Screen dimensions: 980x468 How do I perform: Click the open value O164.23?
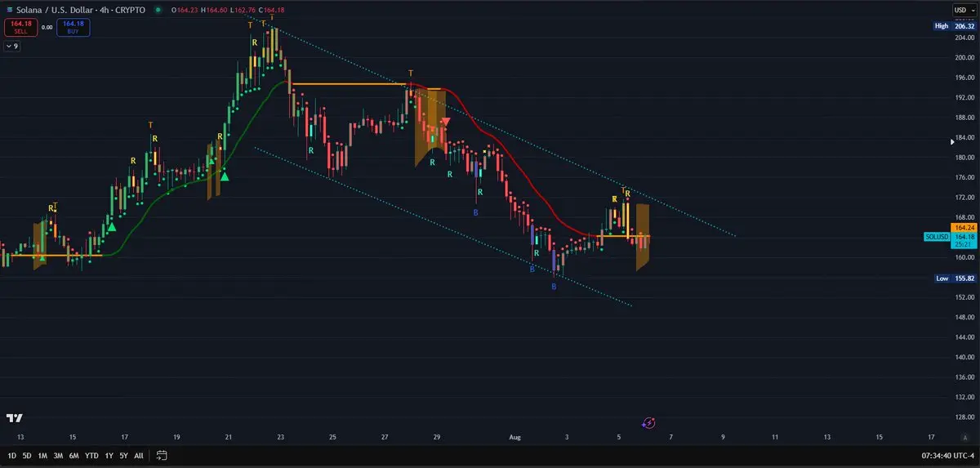tap(183, 10)
